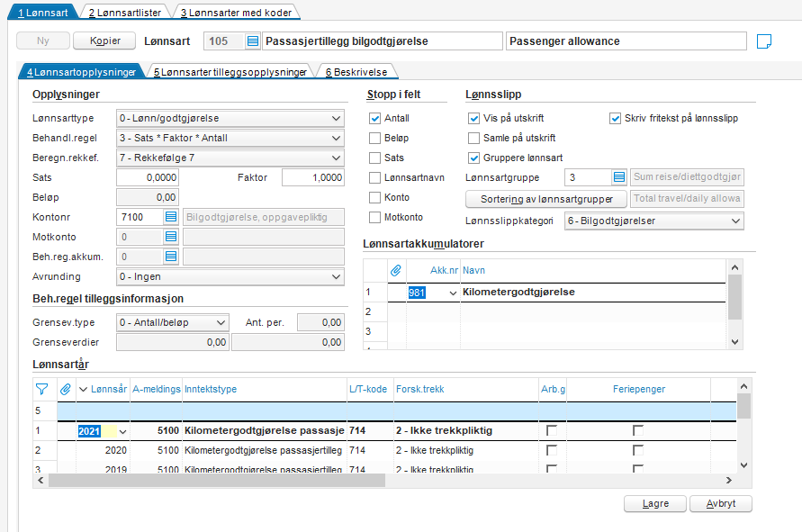The width and height of the screenshot is (802, 532).
Task: Switch to the Lønnsartlister tab
Action: pos(125,13)
